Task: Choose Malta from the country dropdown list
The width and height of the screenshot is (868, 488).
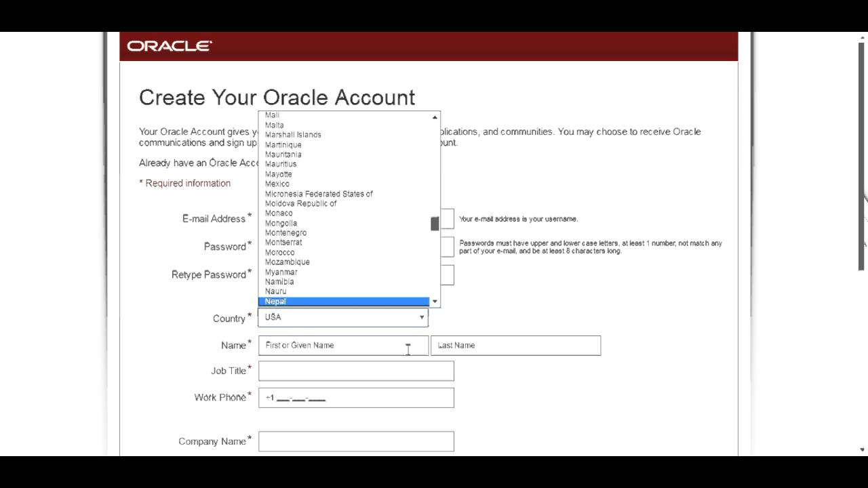Action: [x=344, y=125]
